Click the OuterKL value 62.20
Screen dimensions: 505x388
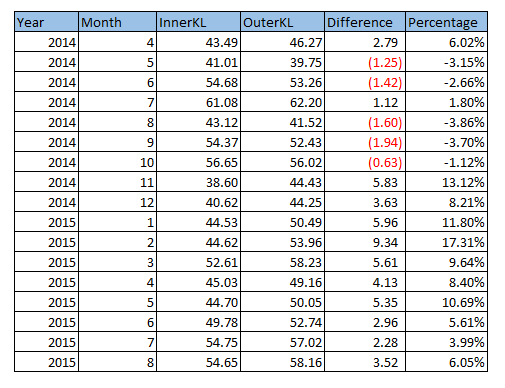[x=282, y=102]
